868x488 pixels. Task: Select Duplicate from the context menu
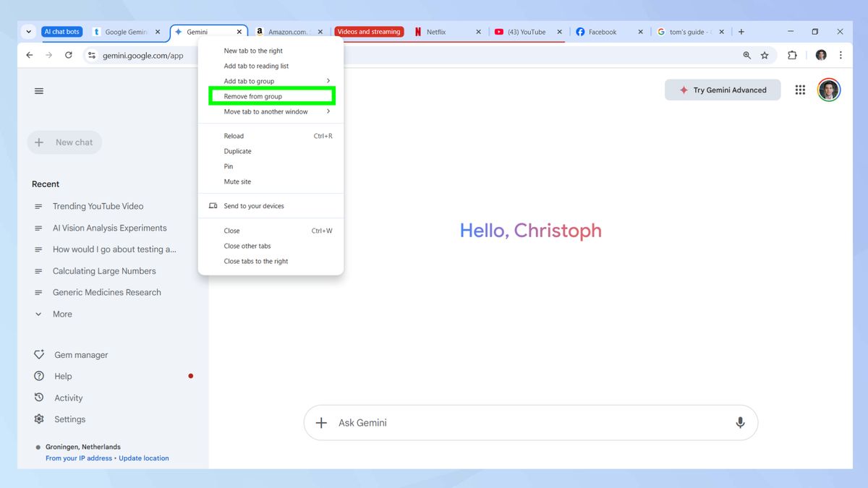click(x=237, y=150)
